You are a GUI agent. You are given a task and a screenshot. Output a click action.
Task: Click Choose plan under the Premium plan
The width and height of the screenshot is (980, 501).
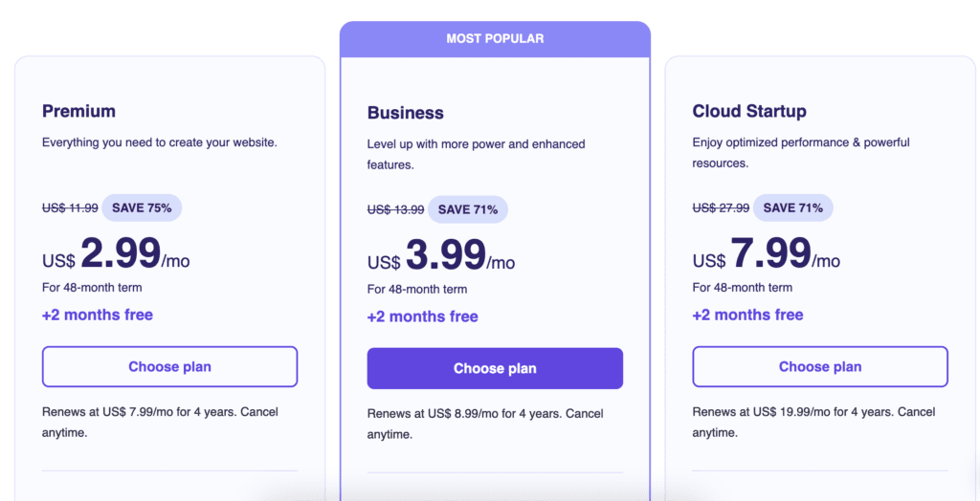(169, 366)
